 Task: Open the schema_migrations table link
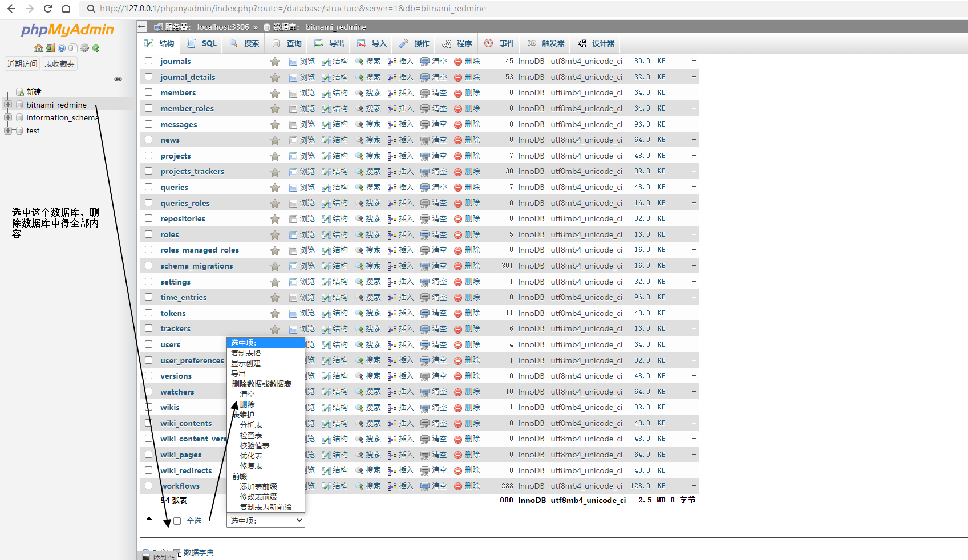[197, 266]
